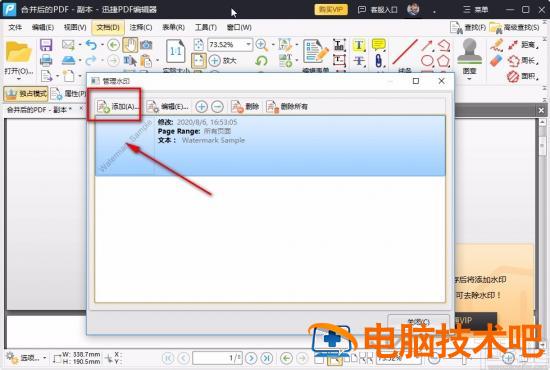550x370 pixels.
Task: Expand the Stamp (图章) dropdown arrow
Action: click(469, 79)
